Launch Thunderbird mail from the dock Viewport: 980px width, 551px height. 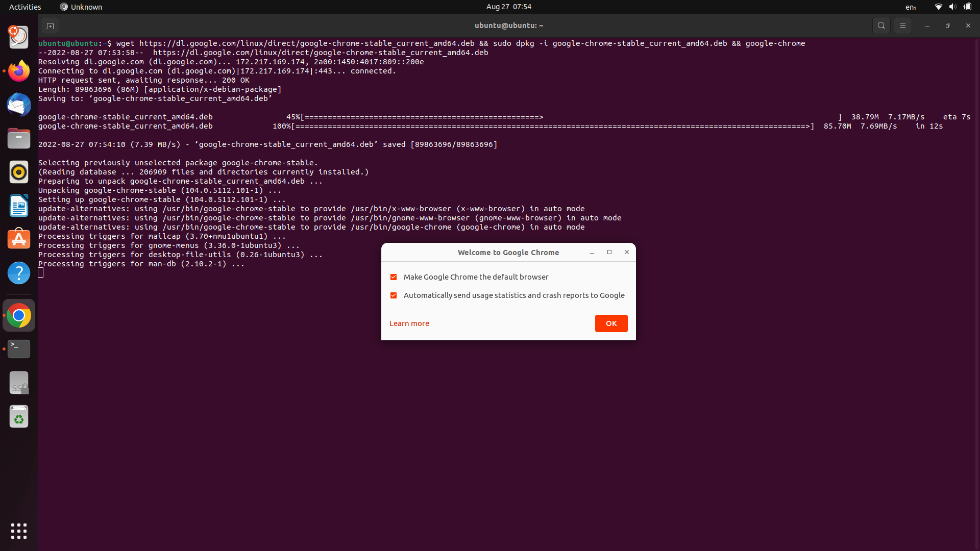pyautogui.click(x=19, y=105)
